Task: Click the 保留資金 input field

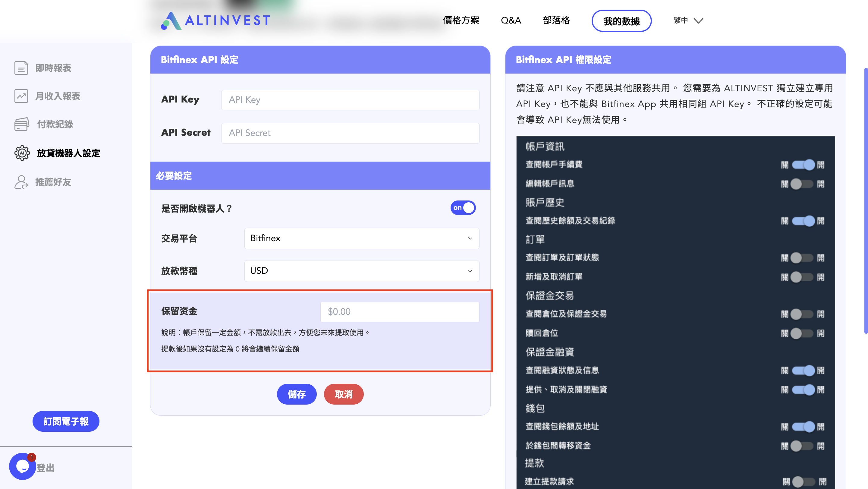Action: [400, 311]
